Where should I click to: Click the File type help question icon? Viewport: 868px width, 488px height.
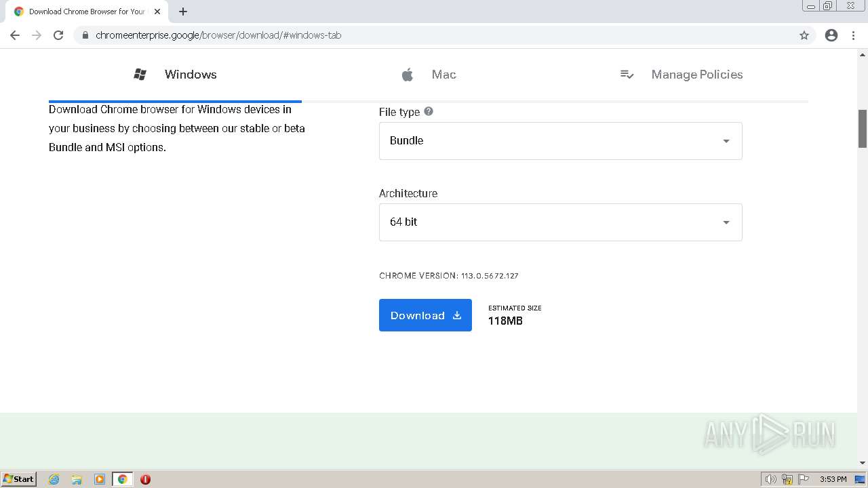point(429,112)
